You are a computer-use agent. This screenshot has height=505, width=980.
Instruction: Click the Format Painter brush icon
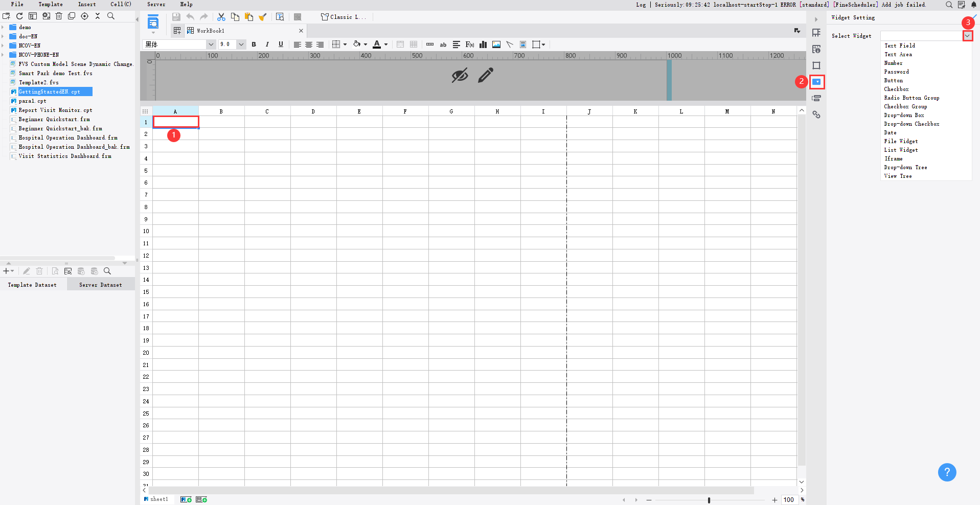[x=263, y=16]
